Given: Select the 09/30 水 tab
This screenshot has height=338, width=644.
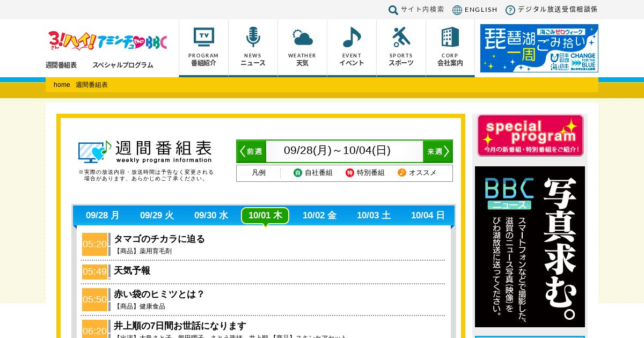Looking at the screenshot, I should click(x=211, y=216).
